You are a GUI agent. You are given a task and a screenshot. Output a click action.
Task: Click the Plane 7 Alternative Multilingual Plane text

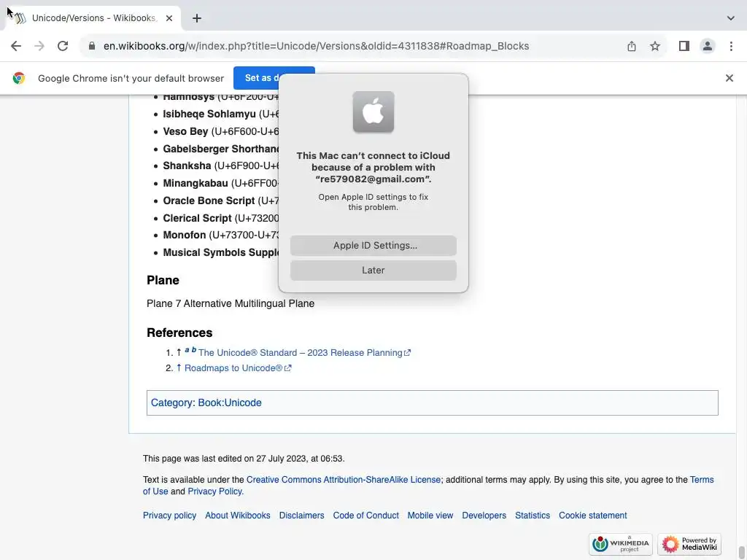coord(231,303)
